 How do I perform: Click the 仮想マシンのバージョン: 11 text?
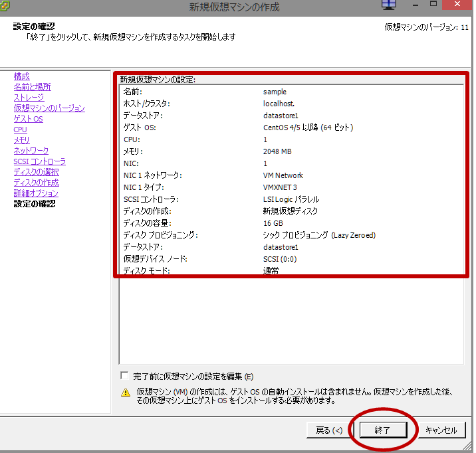[x=427, y=27]
